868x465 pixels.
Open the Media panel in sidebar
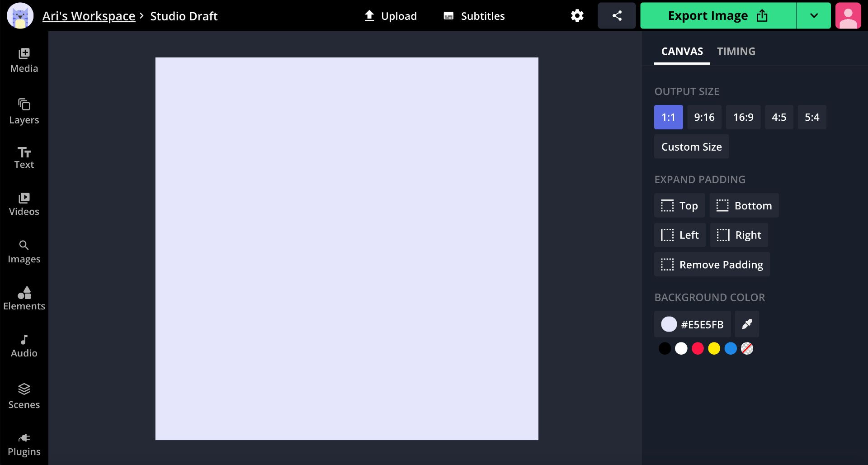point(24,61)
